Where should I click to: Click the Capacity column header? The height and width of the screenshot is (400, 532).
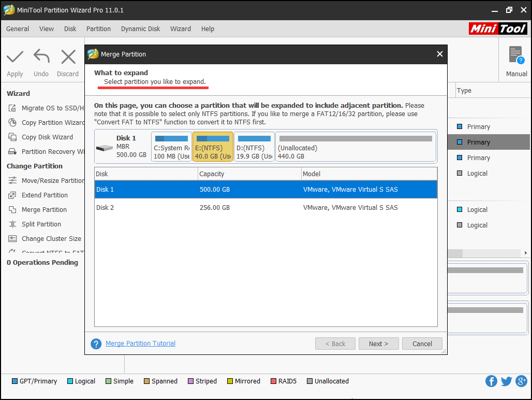(x=250, y=174)
